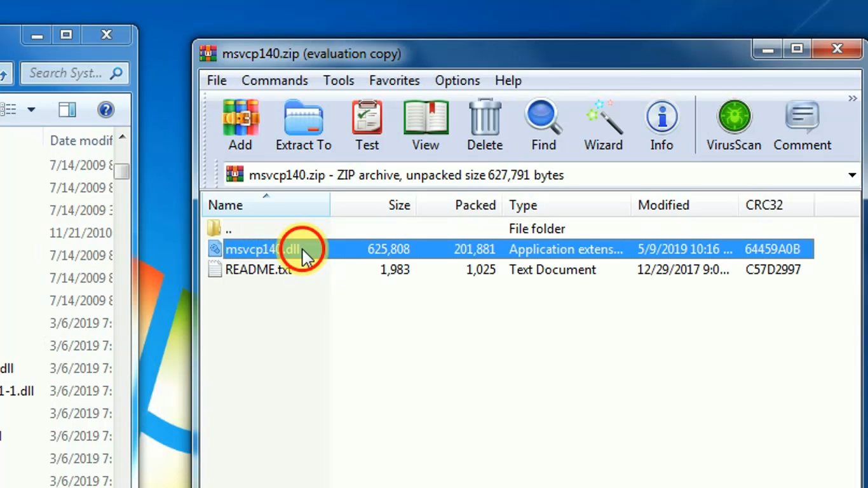Click the 1,983 size value
This screenshot has width=868, height=488.
pyautogui.click(x=395, y=269)
